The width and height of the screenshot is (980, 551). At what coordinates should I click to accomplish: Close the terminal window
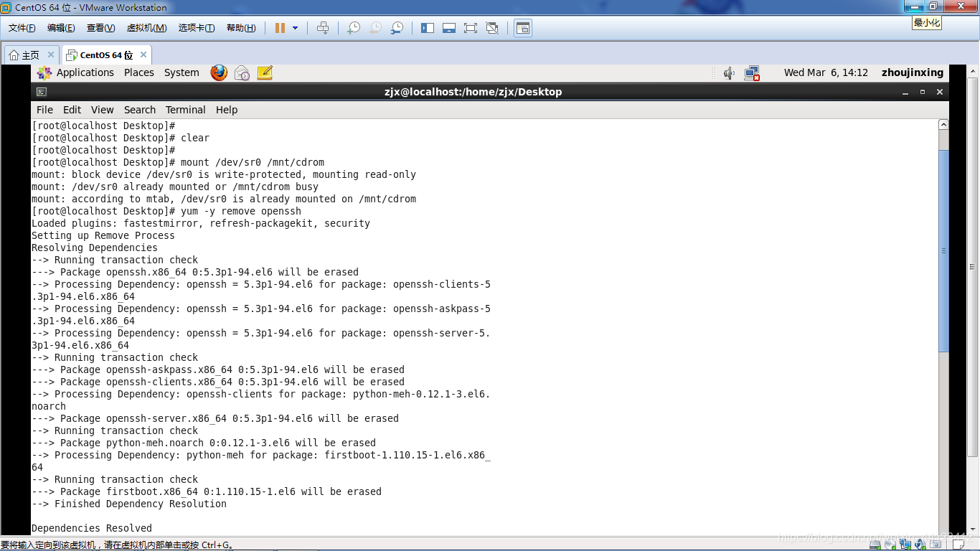pyautogui.click(x=940, y=92)
